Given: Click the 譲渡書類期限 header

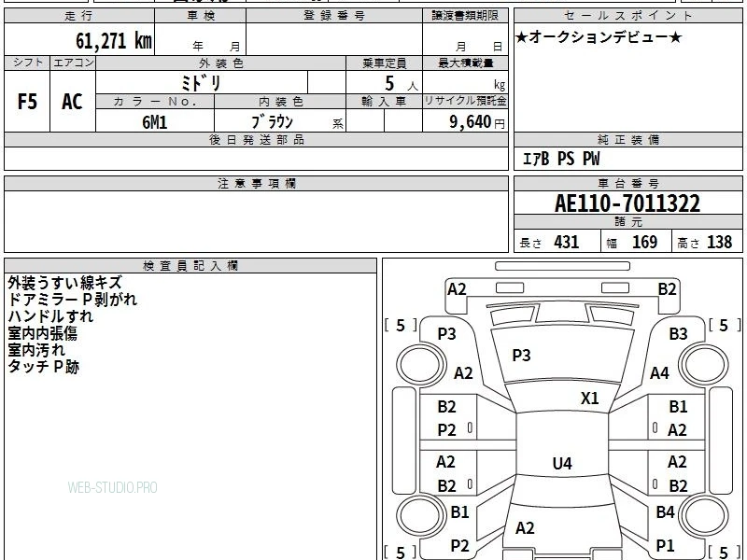Looking at the screenshot, I should click(x=465, y=16).
